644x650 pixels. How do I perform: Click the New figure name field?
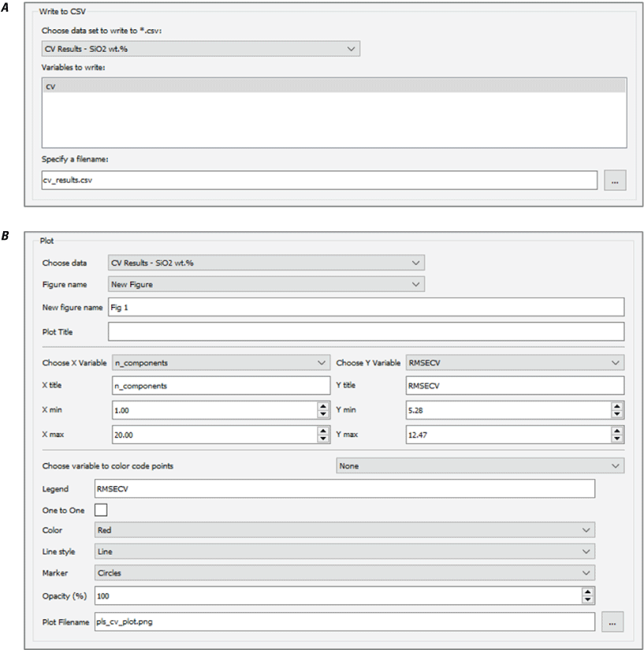click(x=366, y=307)
